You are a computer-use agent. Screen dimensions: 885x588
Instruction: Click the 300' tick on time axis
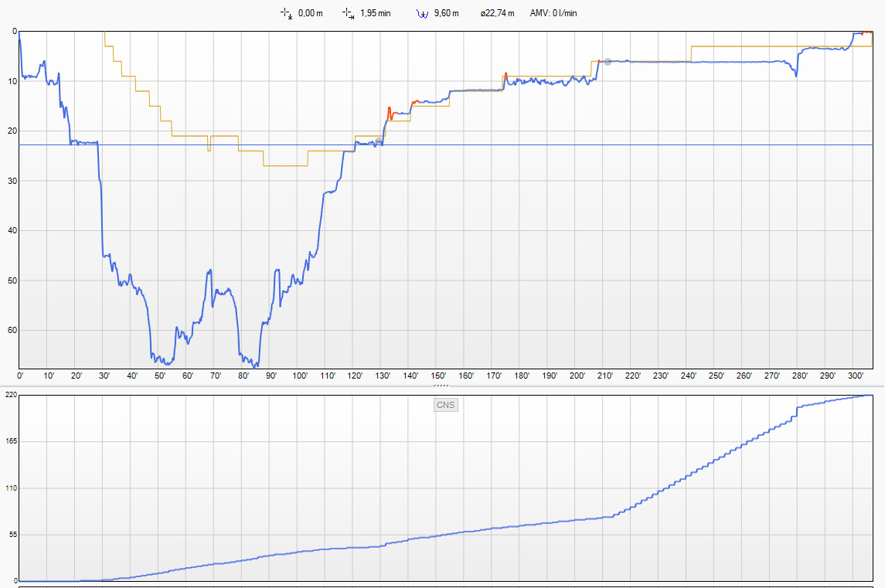tap(856, 376)
